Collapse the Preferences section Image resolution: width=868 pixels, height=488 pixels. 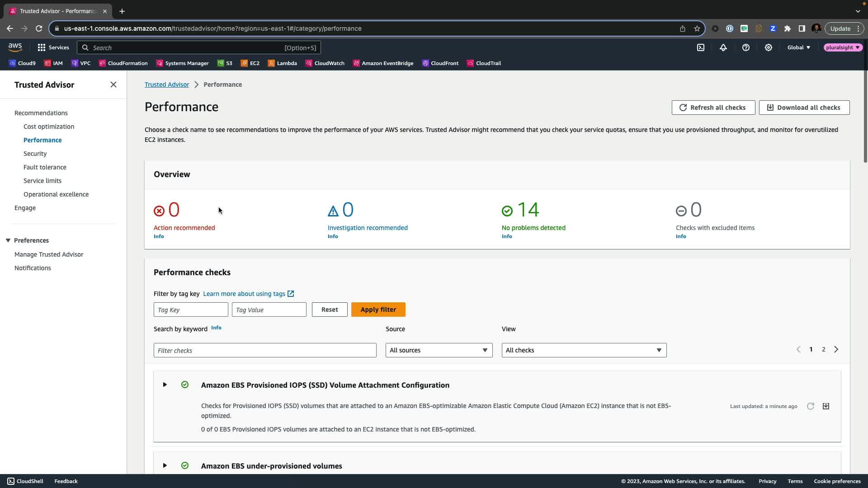(8, 240)
